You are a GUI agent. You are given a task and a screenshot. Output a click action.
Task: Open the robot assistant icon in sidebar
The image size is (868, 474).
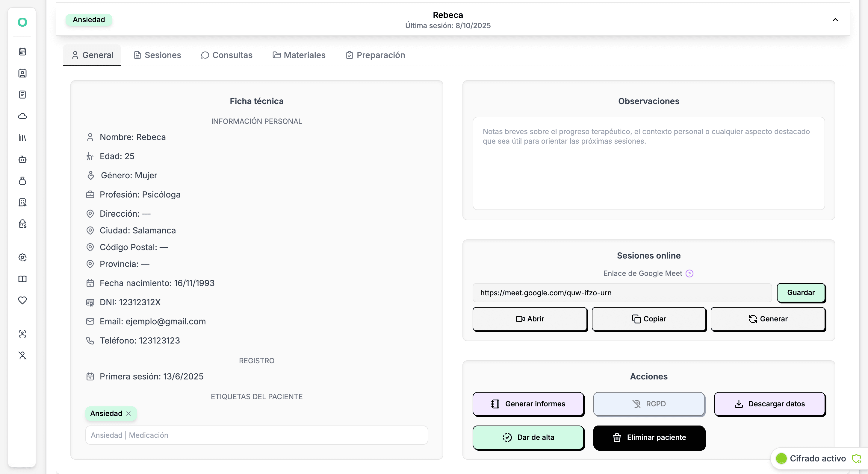[x=22, y=159]
